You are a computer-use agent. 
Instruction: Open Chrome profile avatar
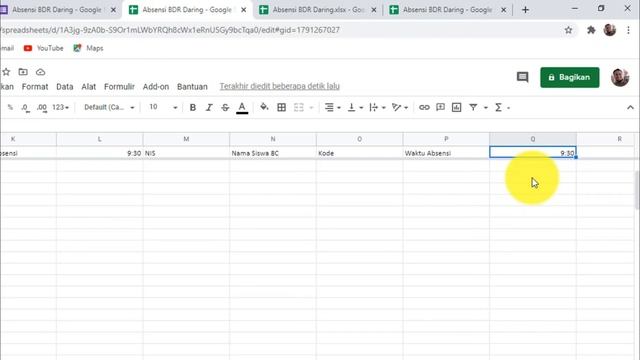pos(610,30)
